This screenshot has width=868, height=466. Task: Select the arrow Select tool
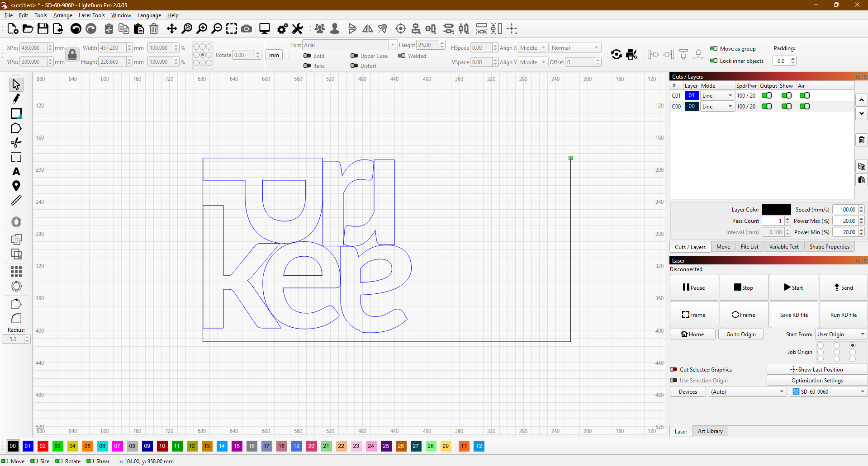(x=16, y=85)
